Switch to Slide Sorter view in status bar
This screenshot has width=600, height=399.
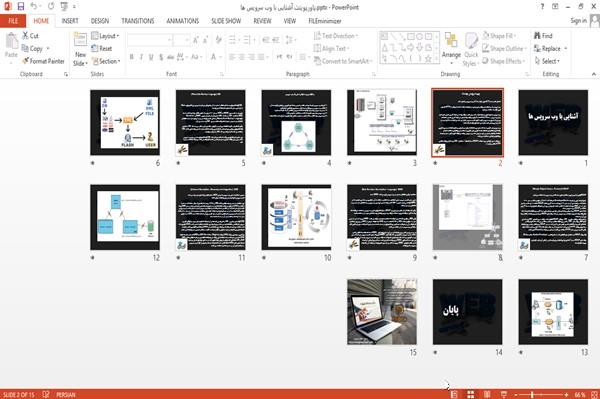click(470, 394)
